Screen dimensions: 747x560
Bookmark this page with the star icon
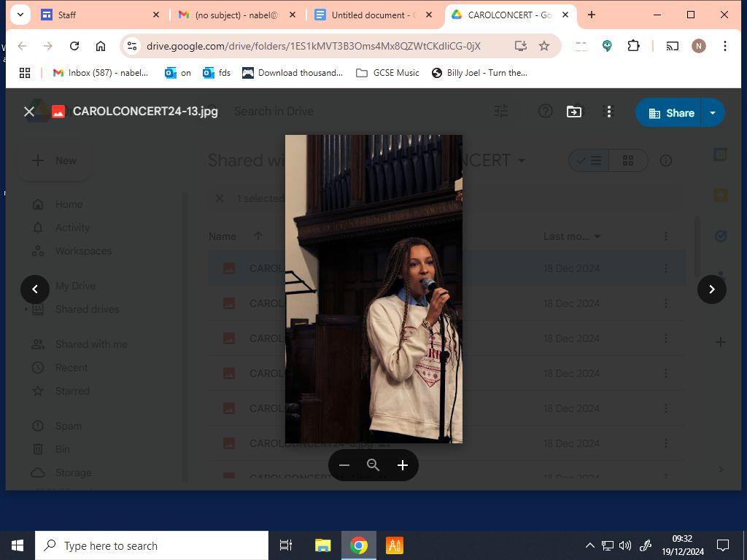(544, 46)
